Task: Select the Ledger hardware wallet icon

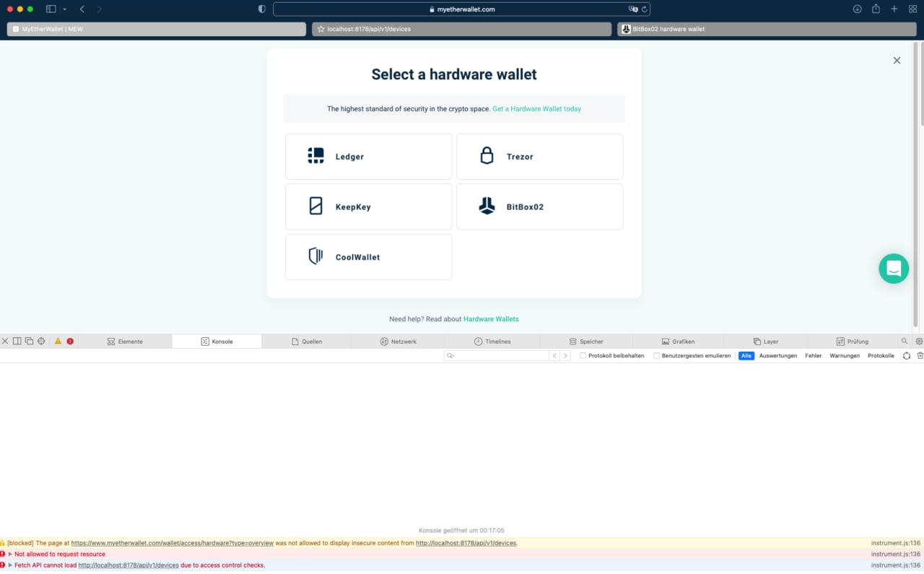Action: (315, 155)
